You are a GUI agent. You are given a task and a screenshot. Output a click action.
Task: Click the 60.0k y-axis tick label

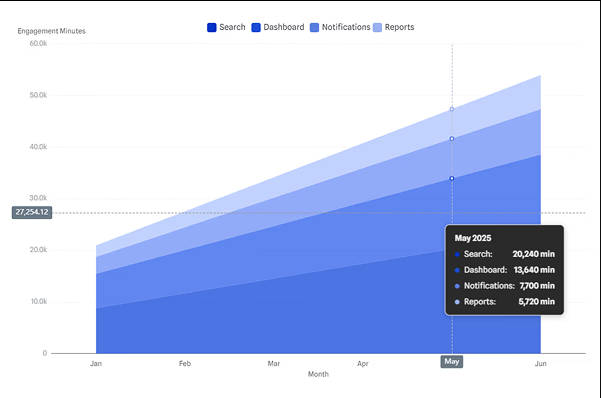pos(38,44)
